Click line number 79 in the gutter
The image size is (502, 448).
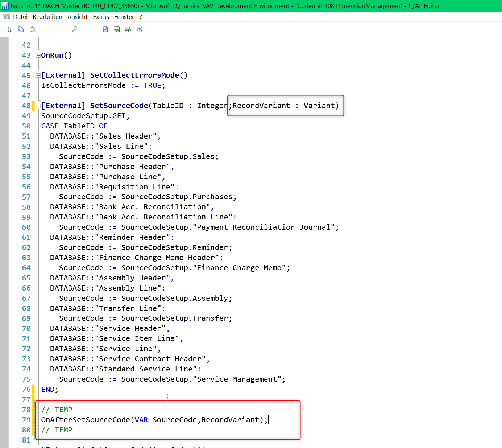tap(26, 420)
